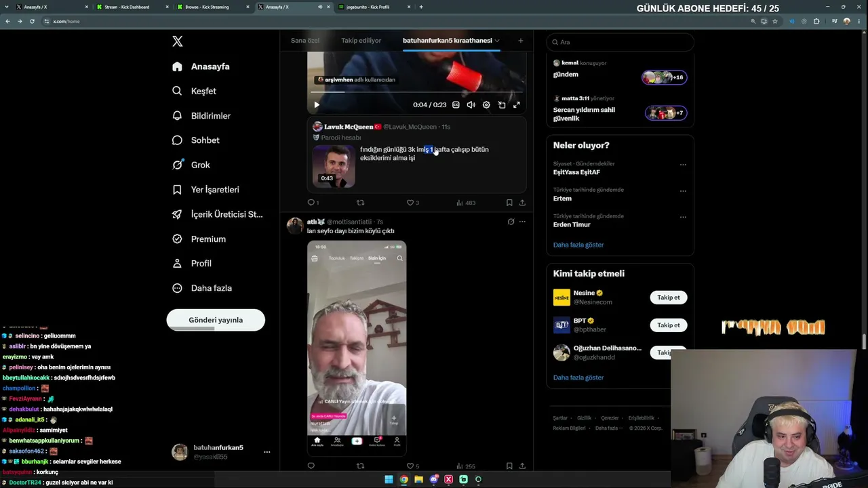Open Lavuk McQueen's quoted post profile name
This screenshot has height=488, width=868.
[x=349, y=127]
